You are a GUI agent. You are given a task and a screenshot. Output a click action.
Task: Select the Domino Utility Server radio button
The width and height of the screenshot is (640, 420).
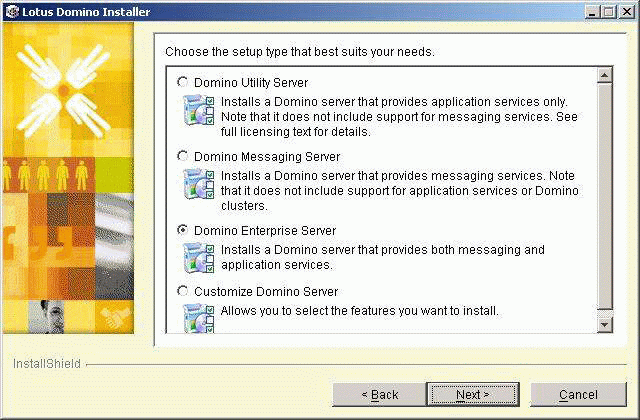tap(182, 82)
